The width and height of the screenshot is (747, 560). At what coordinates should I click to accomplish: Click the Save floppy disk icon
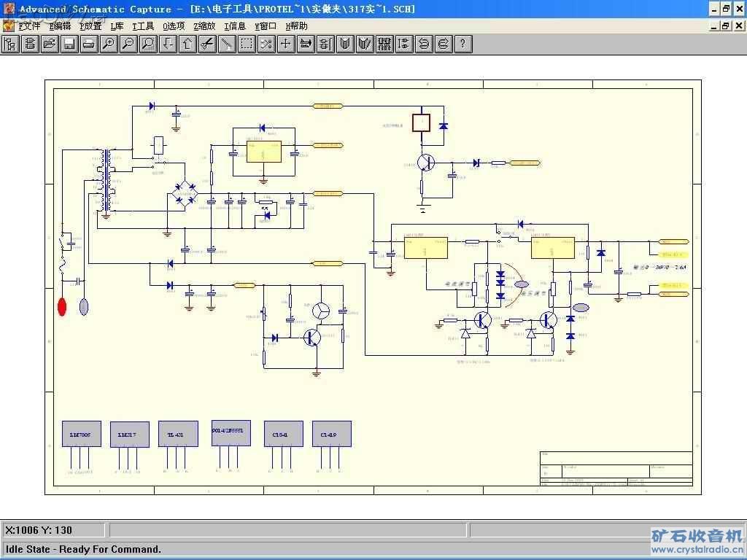click(x=69, y=44)
